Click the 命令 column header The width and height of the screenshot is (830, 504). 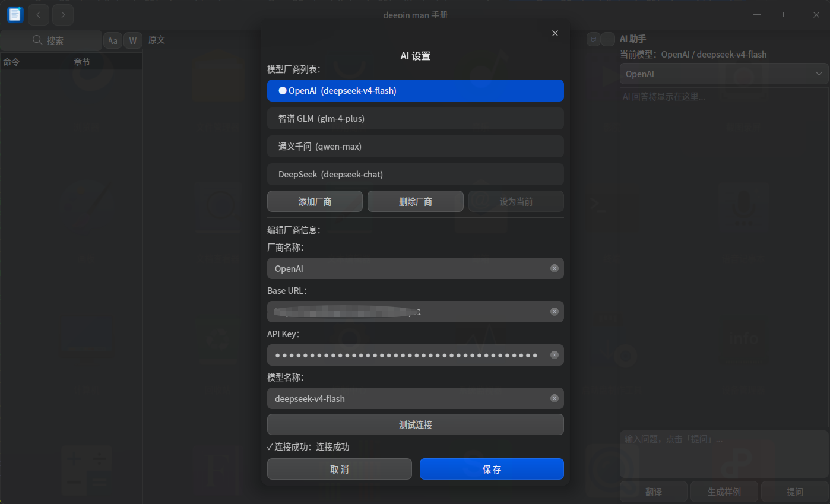36,62
